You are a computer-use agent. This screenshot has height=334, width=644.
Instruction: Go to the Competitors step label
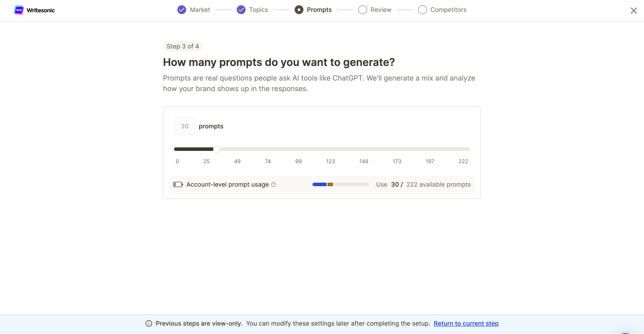[x=448, y=10]
